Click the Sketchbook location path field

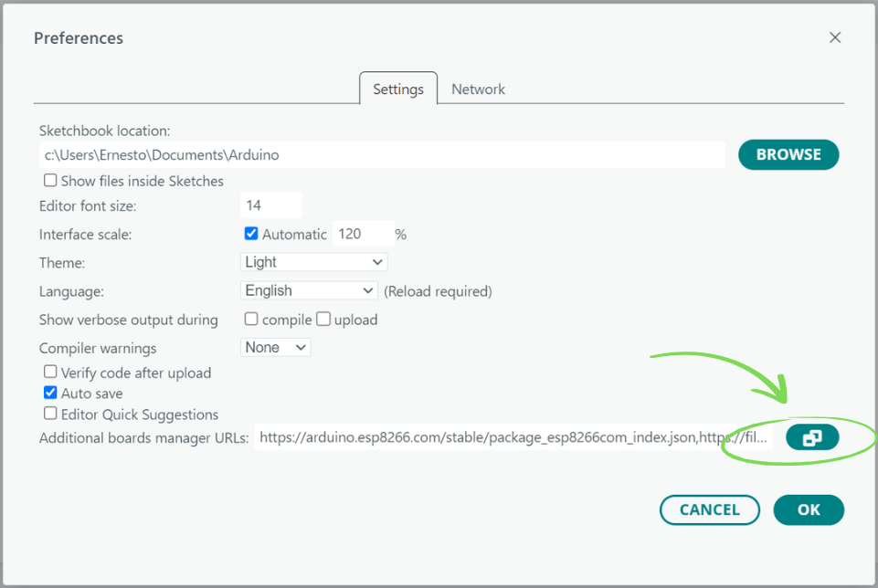pyautogui.click(x=382, y=155)
